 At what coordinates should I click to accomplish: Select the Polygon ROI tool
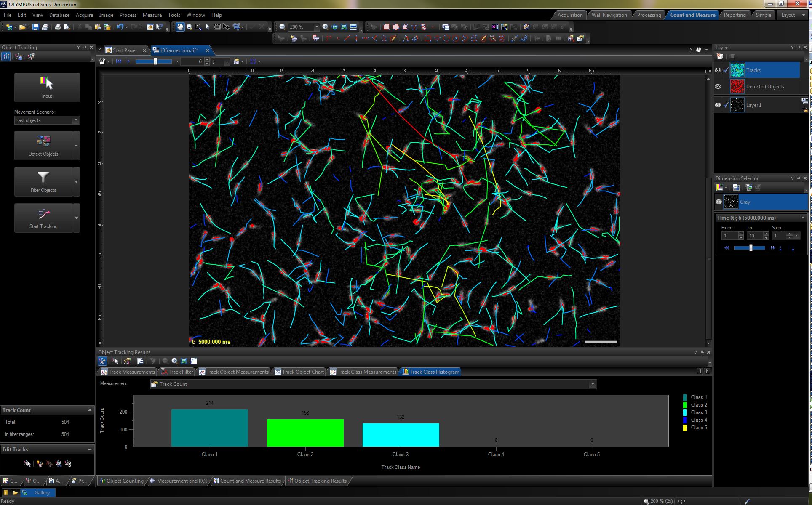tap(405, 27)
